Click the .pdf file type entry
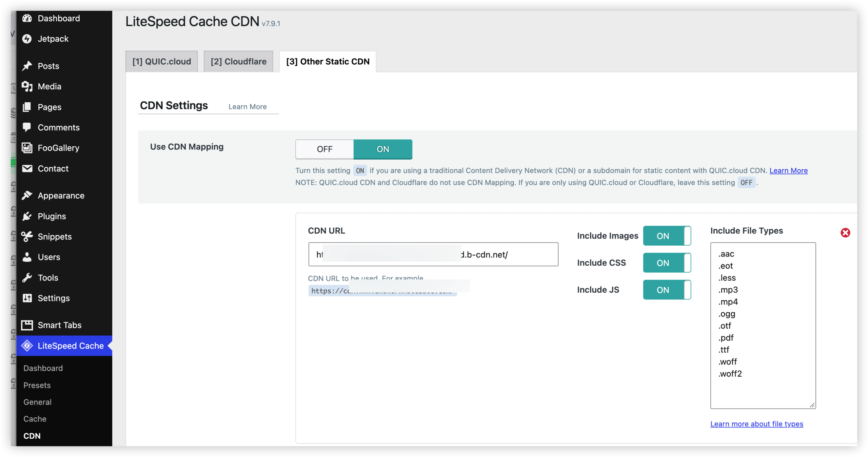The width and height of the screenshot is (868, 457). click(x=726, y=338)
